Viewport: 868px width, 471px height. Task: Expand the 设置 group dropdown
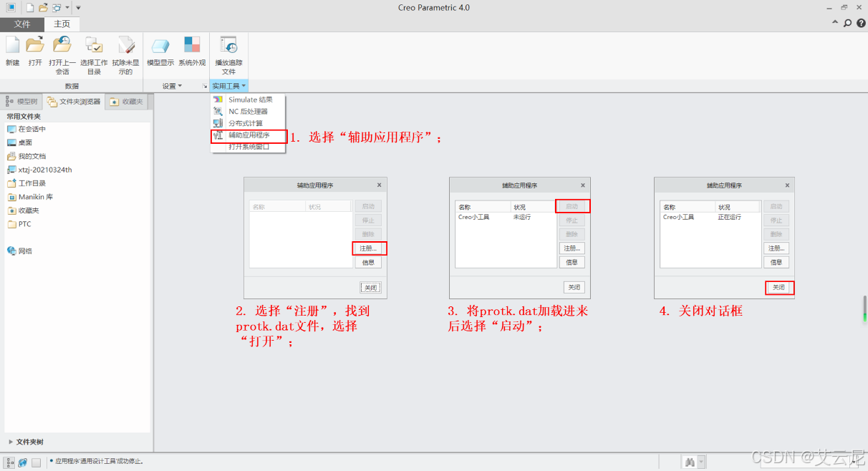tap(172, 86)
